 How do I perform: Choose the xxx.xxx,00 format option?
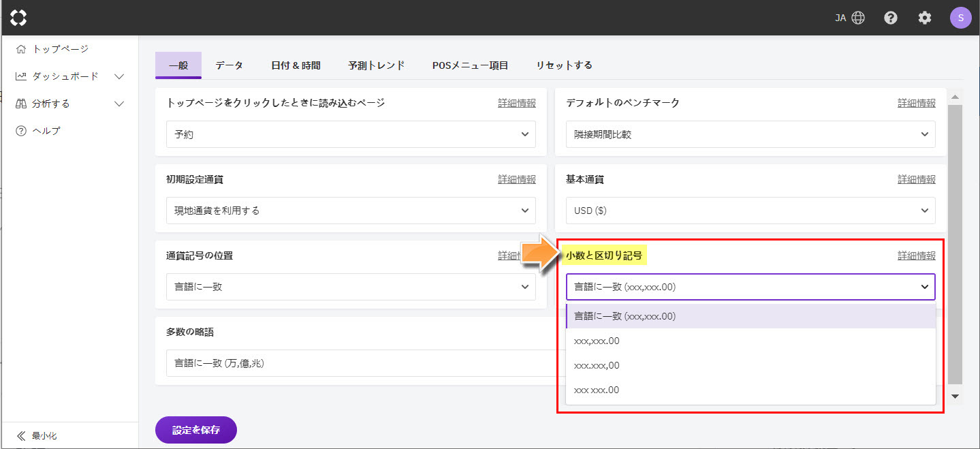click(x=750, y=365)
